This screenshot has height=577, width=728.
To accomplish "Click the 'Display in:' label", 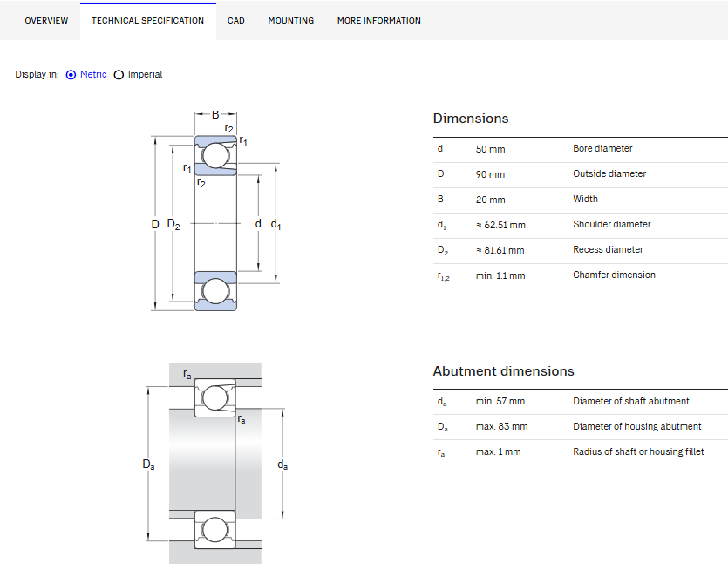I will pos(37,74).
